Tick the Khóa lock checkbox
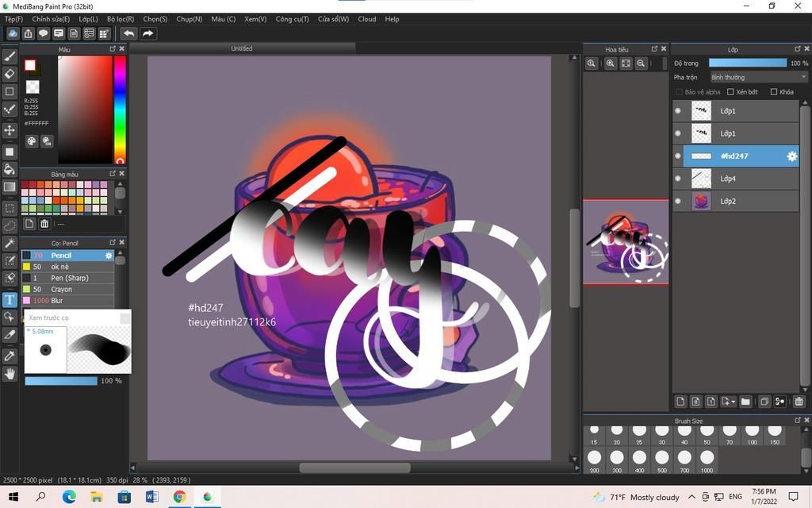 click(x=773, y=92)
